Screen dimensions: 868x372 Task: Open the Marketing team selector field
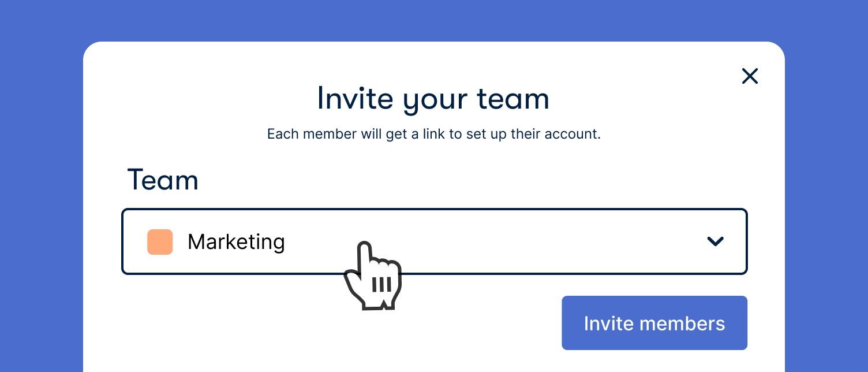pos(435,241)
